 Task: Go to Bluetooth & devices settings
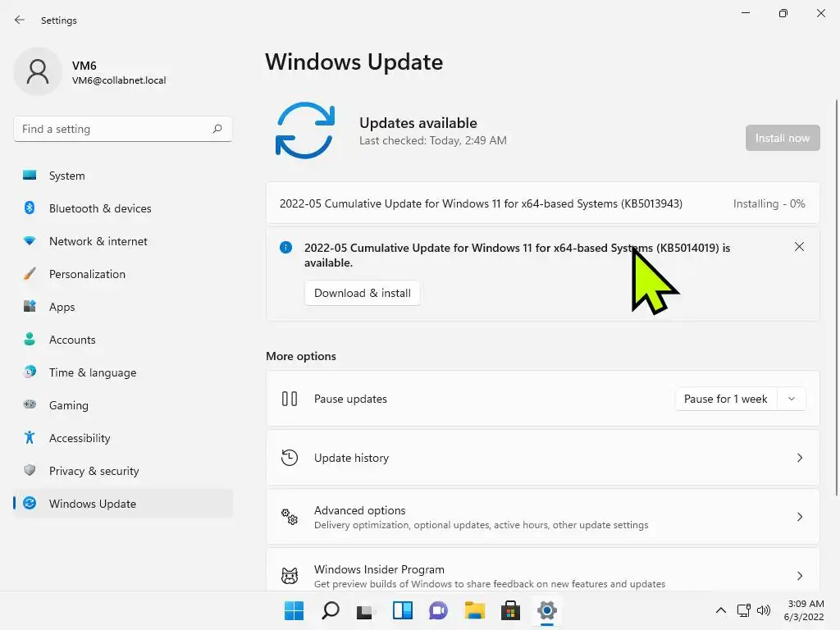click(x=123, y=208)
